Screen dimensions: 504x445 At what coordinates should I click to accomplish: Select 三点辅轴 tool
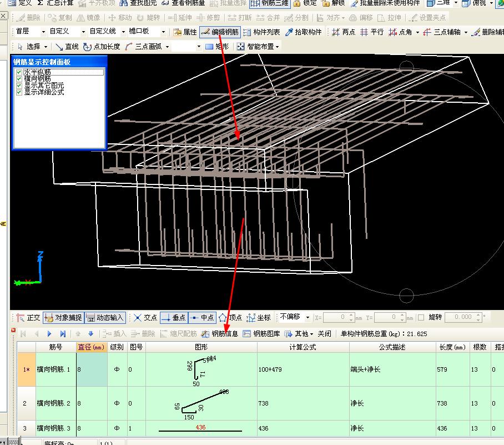442,32
